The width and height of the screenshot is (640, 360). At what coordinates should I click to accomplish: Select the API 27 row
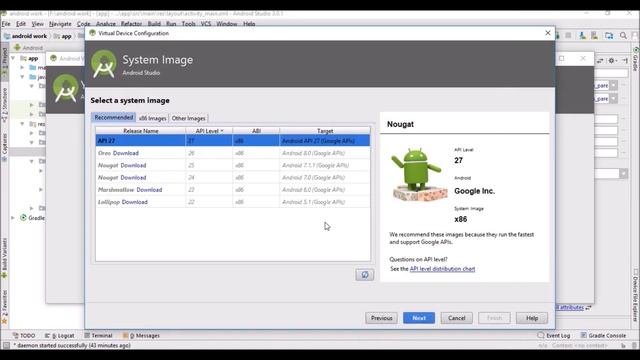pyautogui.click(x=233, y=141)
